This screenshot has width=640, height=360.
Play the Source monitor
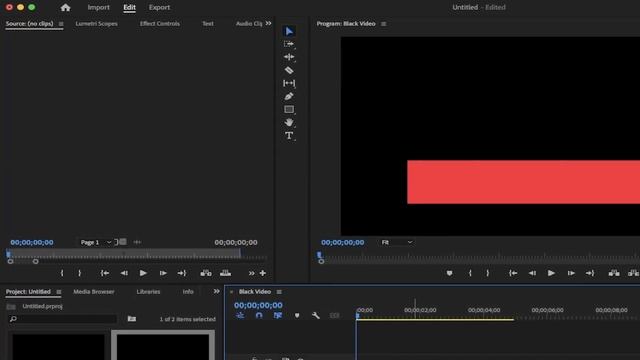pyautogui.click(x=143, y=273)
